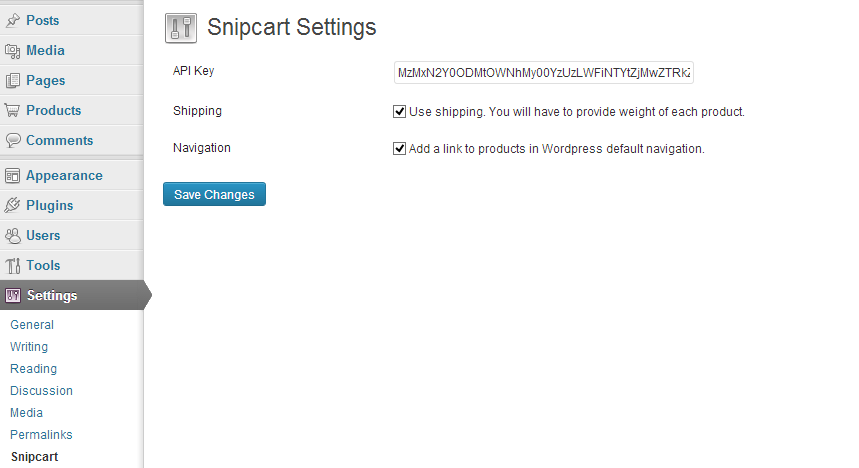
Task: Save Changes to Snipcart settings
Action: tap(214, 195)
